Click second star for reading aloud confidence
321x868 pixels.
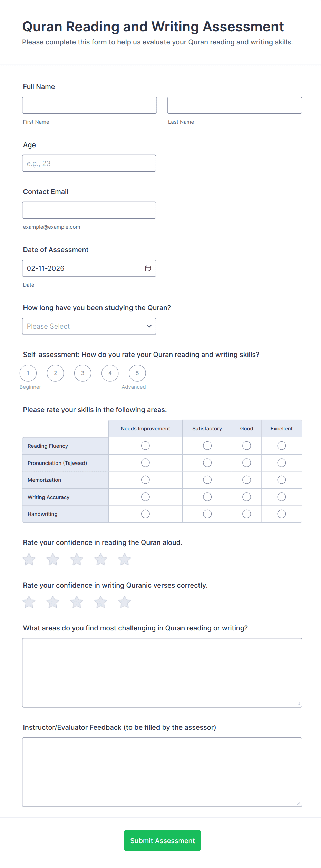click(53, 559)
